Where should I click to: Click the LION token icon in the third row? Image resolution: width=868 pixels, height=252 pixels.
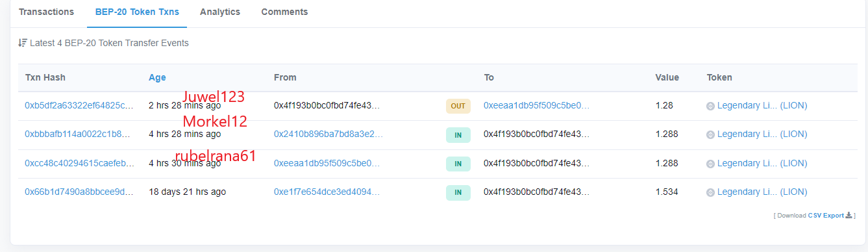710,164
